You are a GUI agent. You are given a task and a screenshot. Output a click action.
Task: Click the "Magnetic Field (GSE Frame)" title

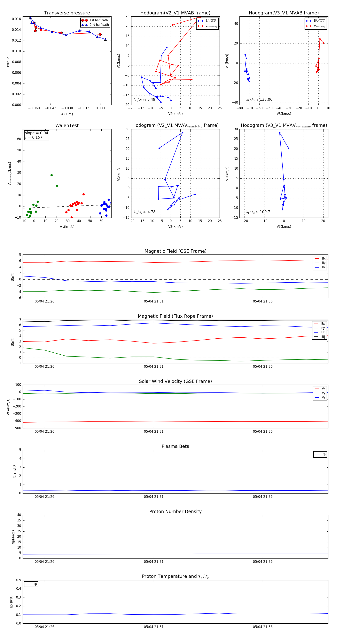click(175, 251)
